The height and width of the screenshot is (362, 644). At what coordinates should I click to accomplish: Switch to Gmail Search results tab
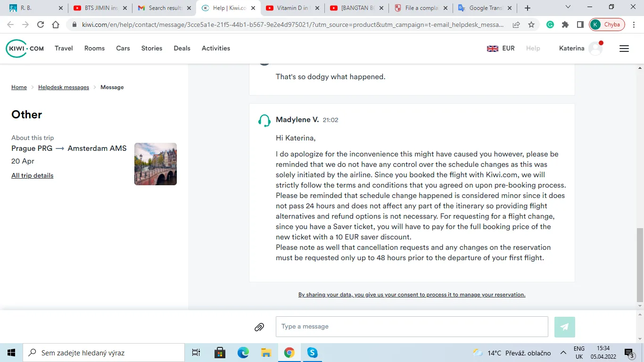164,8
